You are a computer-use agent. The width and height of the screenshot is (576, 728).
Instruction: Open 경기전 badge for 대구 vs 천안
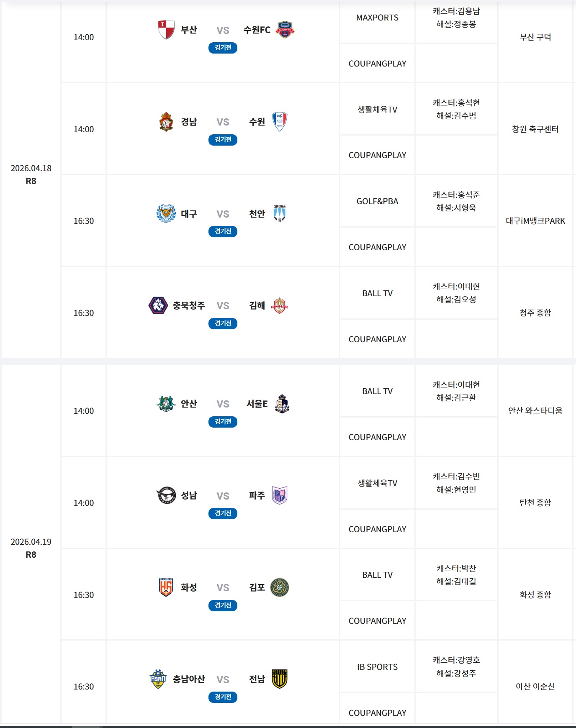click(223, 231)
